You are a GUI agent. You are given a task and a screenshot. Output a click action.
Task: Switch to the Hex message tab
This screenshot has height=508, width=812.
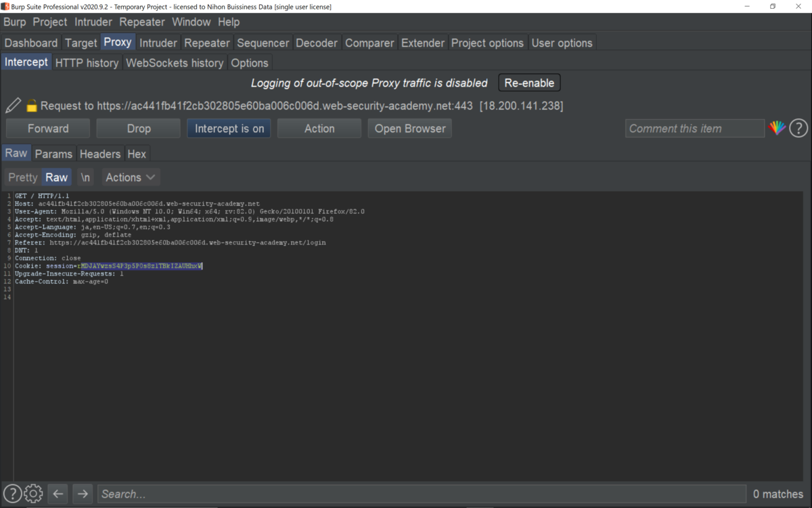point(137,154)
